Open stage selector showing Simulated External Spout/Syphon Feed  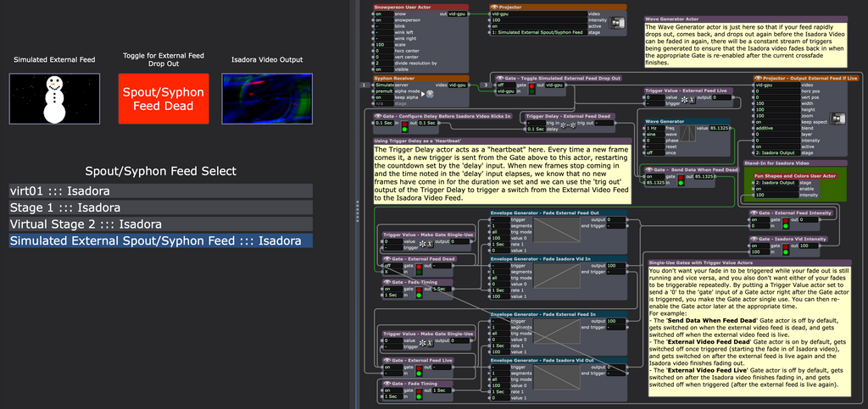[538, 33]
